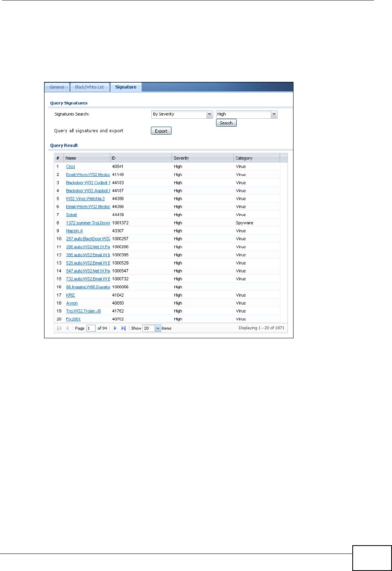Open the Fix2001 signature link

click(73, 319)
